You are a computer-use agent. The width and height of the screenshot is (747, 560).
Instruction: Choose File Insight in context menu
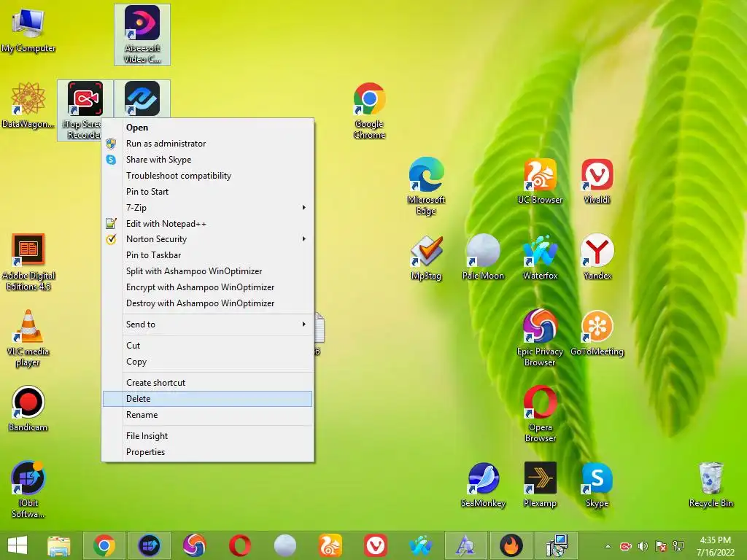coord(208,436)
